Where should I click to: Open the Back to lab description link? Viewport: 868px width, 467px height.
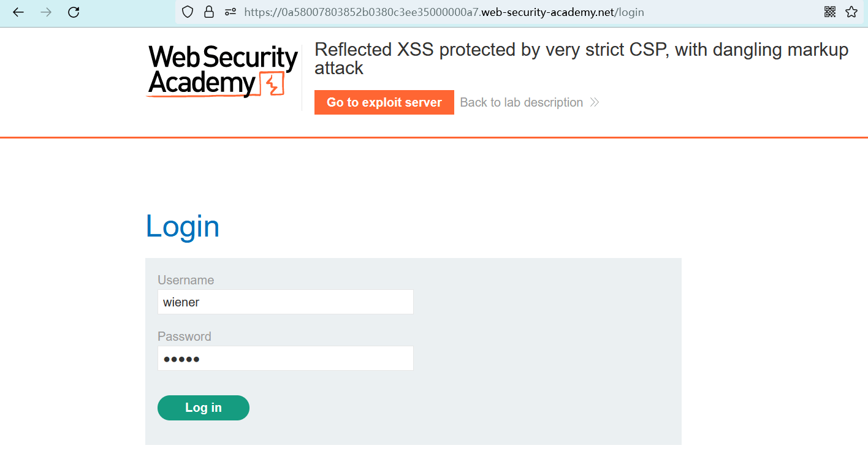point(521,102)
